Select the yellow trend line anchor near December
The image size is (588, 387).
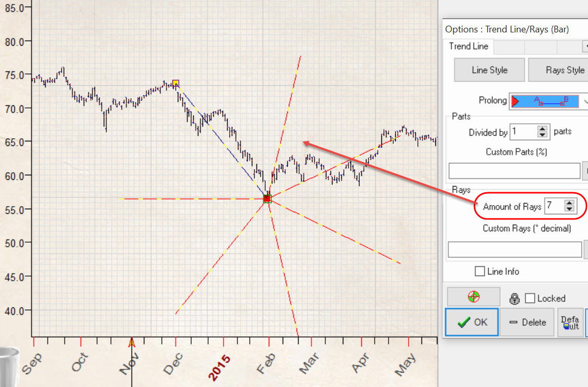click(x=175, y=83)
